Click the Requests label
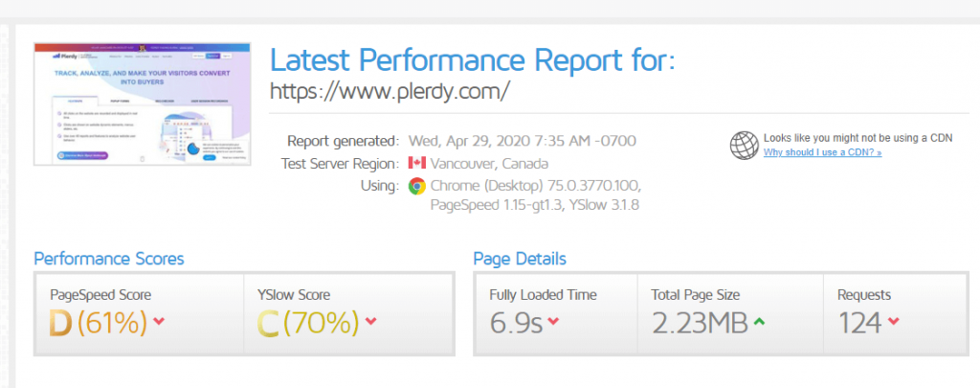 coord(863,295)
